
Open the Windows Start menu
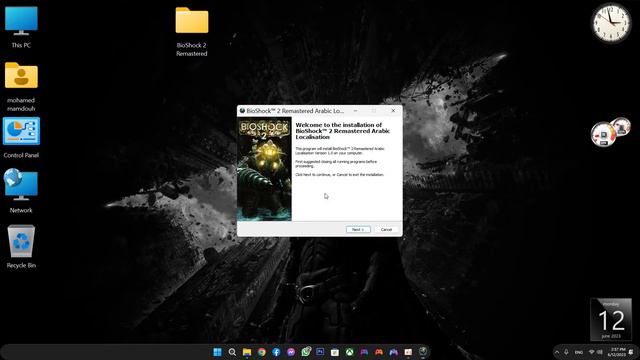click(x=218, y=352)
